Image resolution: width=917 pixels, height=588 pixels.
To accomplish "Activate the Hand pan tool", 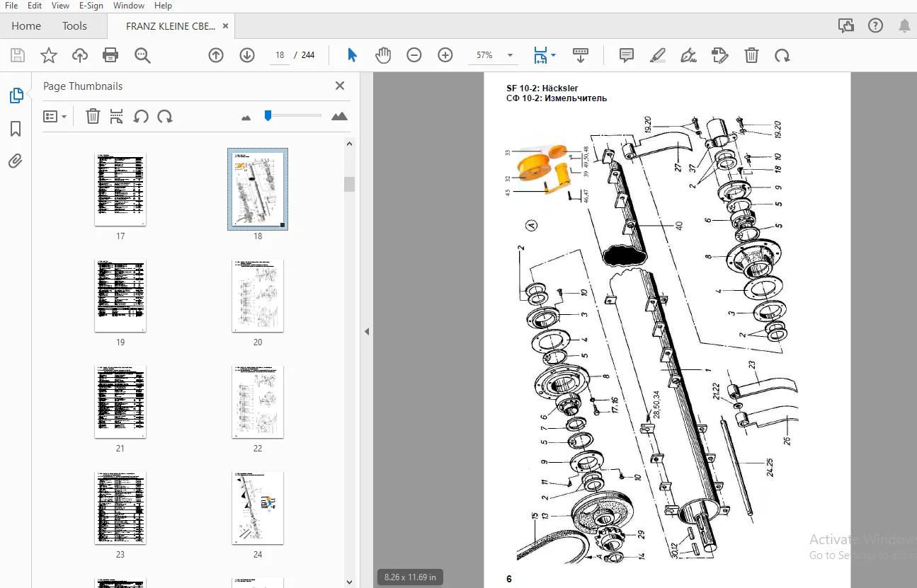I will click(383, 55).
